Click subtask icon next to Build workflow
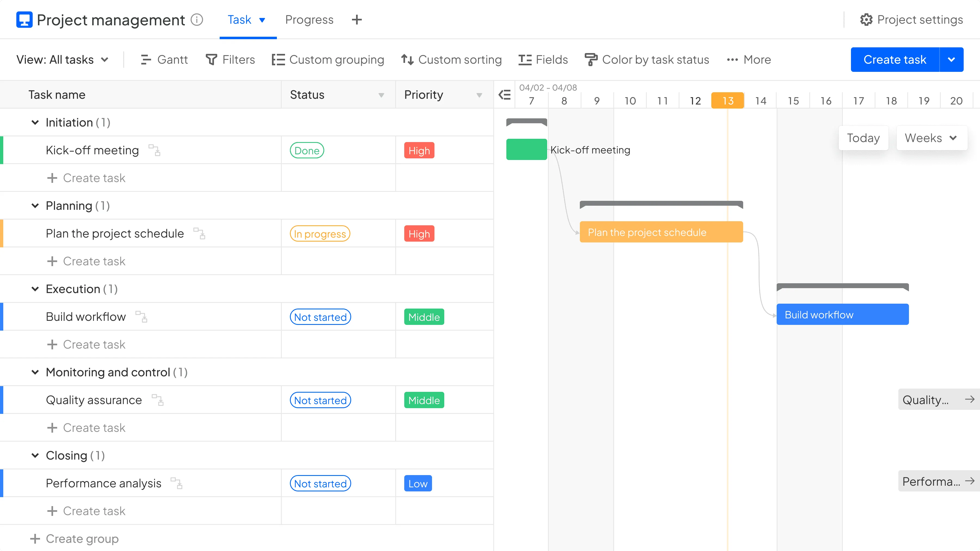The image size is (980, 551). tap(142, 317)
